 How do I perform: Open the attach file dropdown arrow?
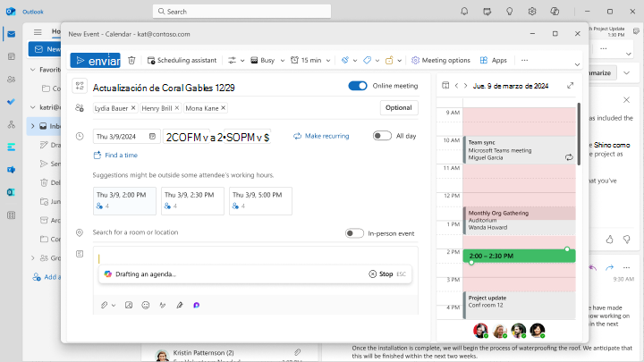tap(114, 306)
